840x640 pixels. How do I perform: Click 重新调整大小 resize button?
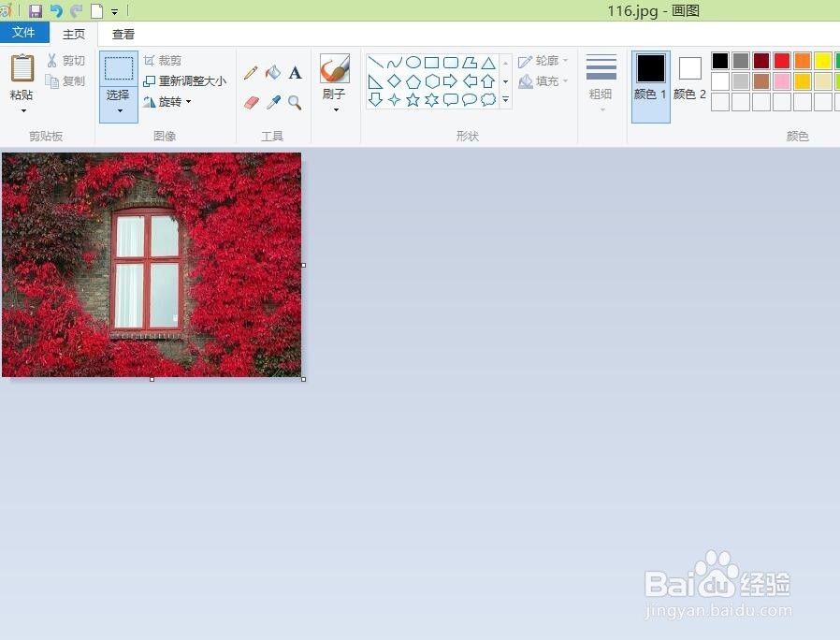tap(185, 81)
